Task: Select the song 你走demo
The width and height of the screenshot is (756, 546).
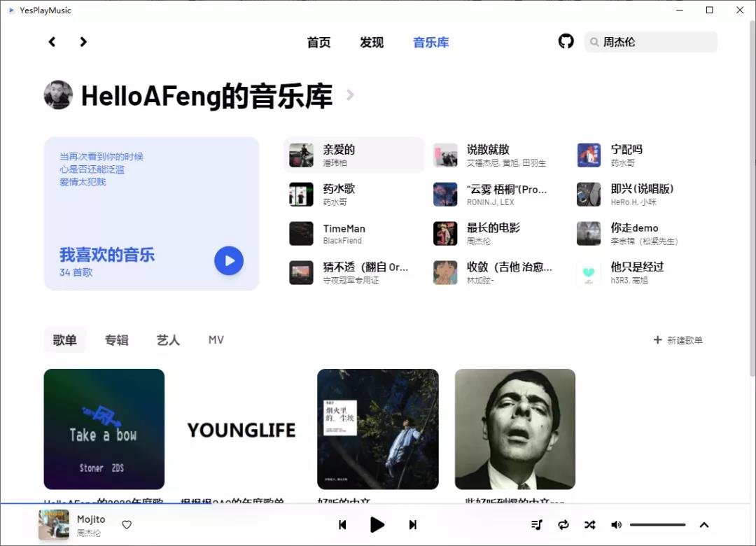Action: (x=642, y=233)
